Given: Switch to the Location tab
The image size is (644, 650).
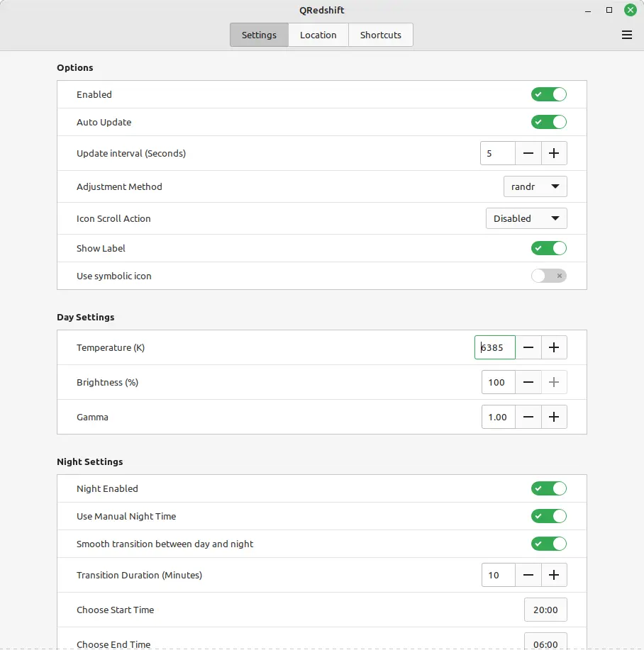Looking at the screenshot, I should coord(318,35).
